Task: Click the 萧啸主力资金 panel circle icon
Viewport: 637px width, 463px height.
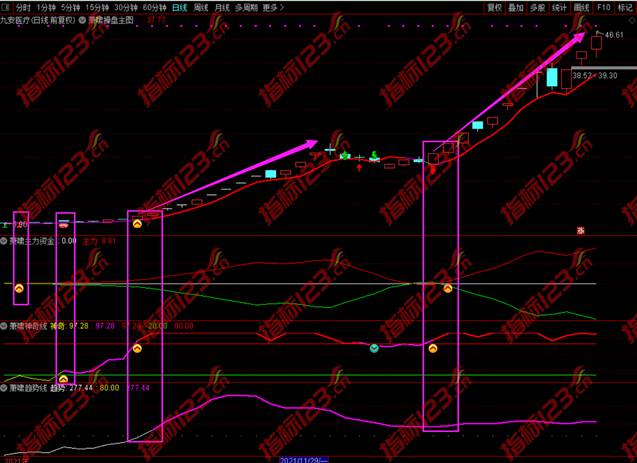Action: tap(5, 240)
